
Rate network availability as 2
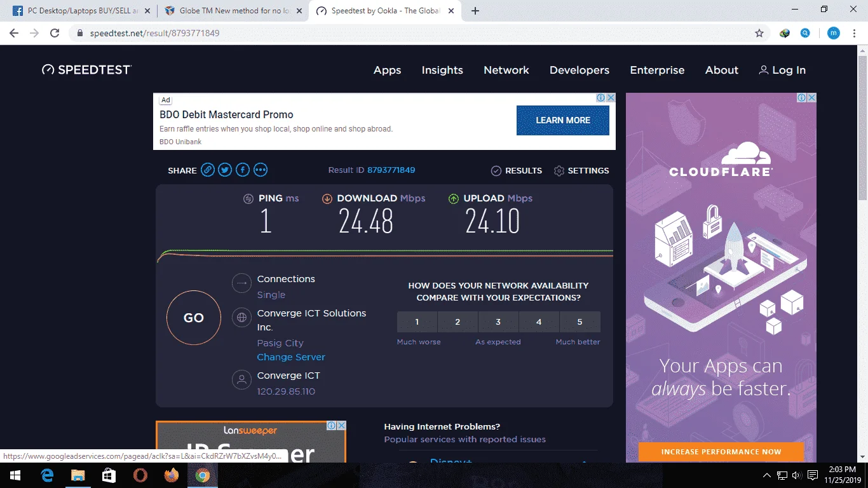pos(458,322)
